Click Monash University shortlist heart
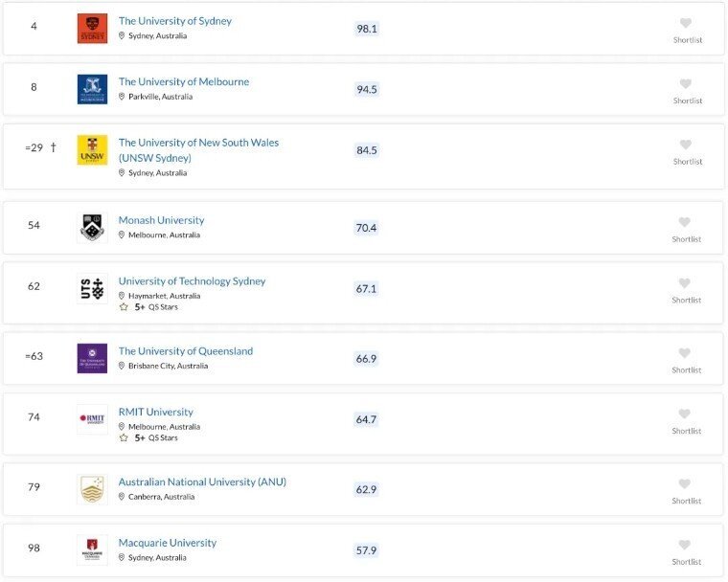 pyautogui.click(x=684, y=222)
